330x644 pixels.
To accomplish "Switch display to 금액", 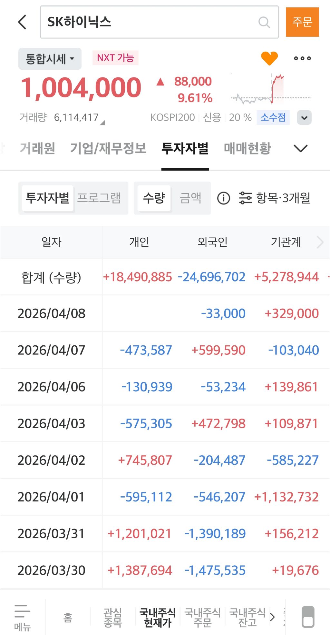I will [x=190, y=198].
